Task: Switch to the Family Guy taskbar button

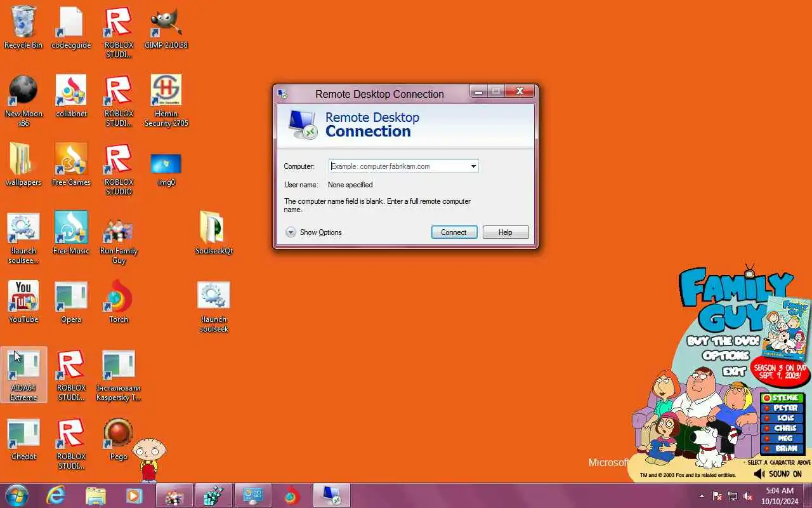Action: pyautogui.click(x=174, y=496)
